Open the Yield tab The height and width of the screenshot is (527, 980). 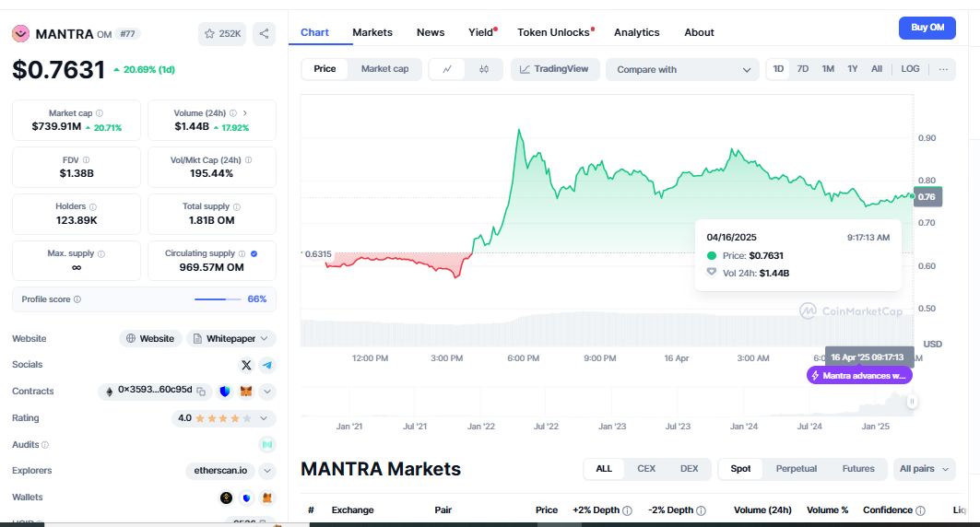482,32
